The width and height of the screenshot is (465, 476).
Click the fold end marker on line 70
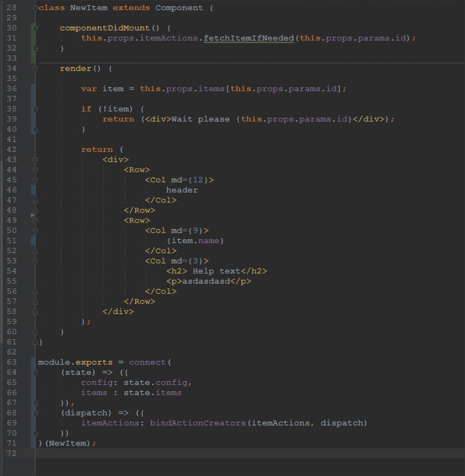tap(35, 433)
